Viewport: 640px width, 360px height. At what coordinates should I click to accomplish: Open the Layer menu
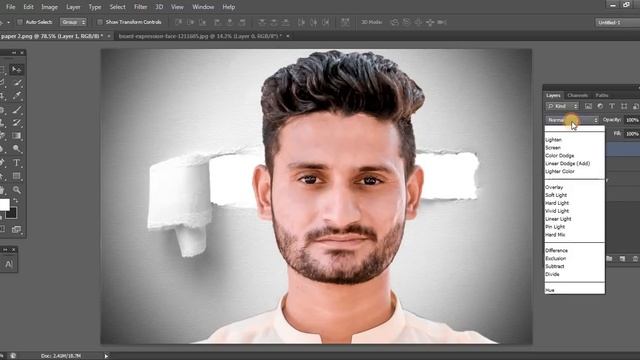(73, 7)
